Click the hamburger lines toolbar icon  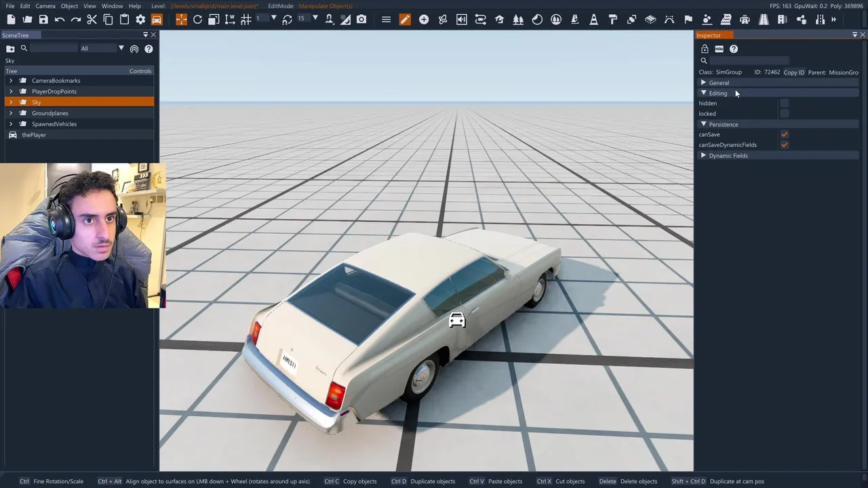[386, 20]
